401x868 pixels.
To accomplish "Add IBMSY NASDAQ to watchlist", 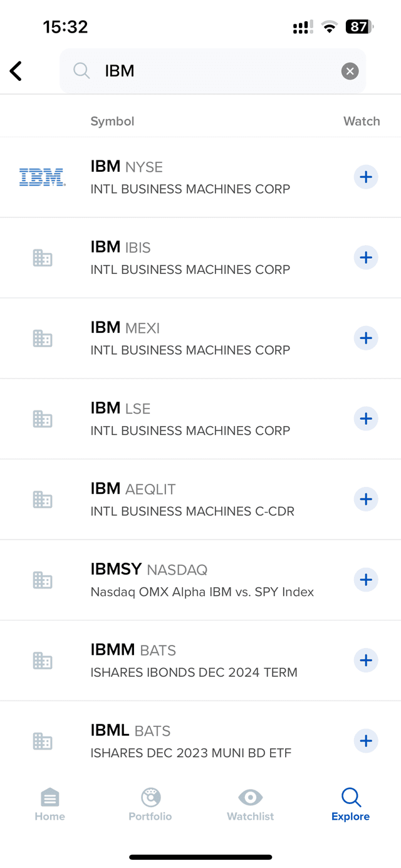I will pos(366,580).
